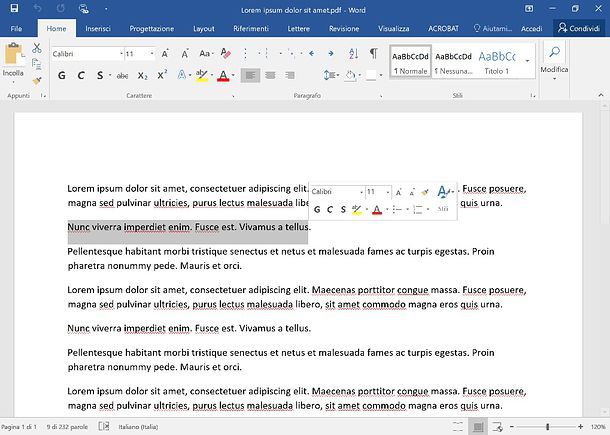Open Change Case Aa dropdown

205,53
